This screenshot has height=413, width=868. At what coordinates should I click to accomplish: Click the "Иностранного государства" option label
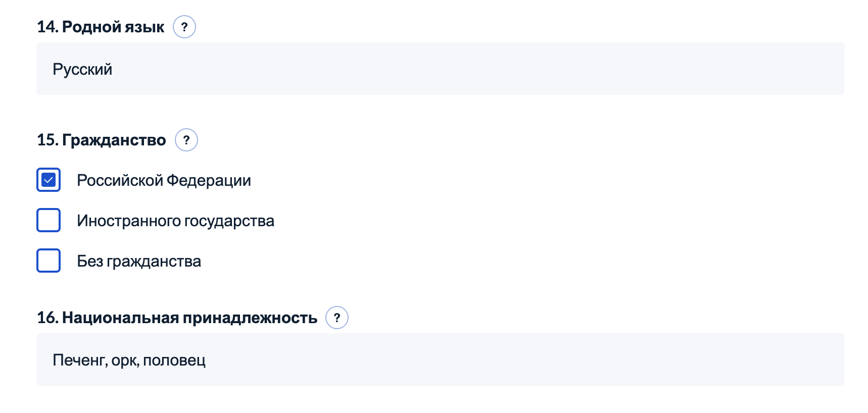coord(175,221)
